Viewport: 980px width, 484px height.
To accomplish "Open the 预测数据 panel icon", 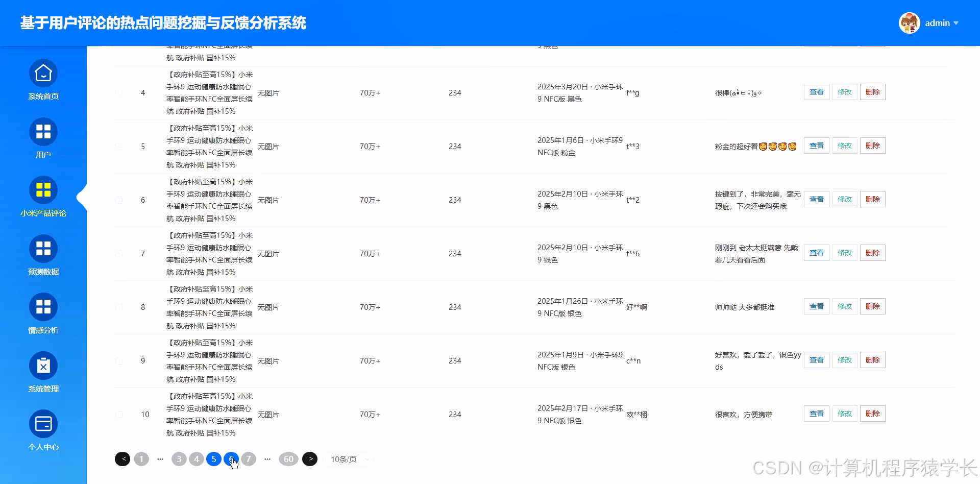I will 43,249.
